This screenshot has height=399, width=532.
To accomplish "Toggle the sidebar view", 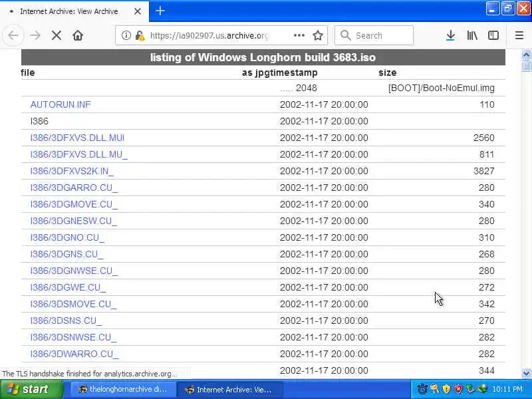I will pyautogui.click(x=493, y=35).
